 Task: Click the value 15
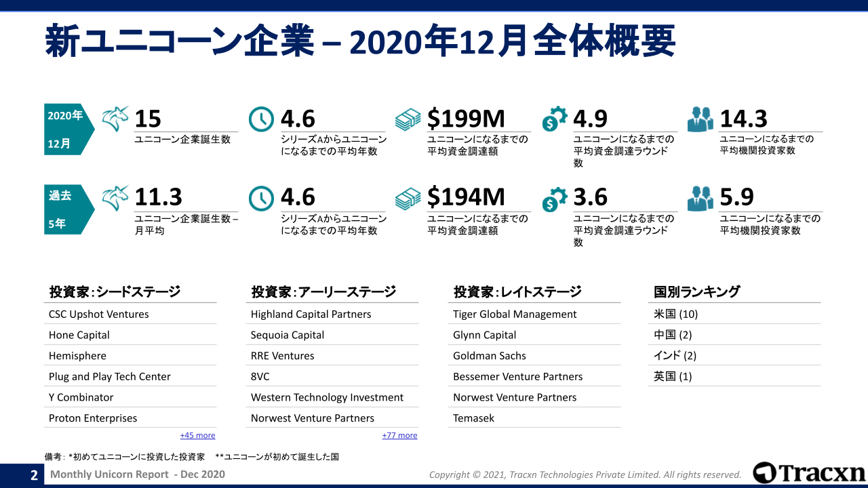[x=148, y=119]
